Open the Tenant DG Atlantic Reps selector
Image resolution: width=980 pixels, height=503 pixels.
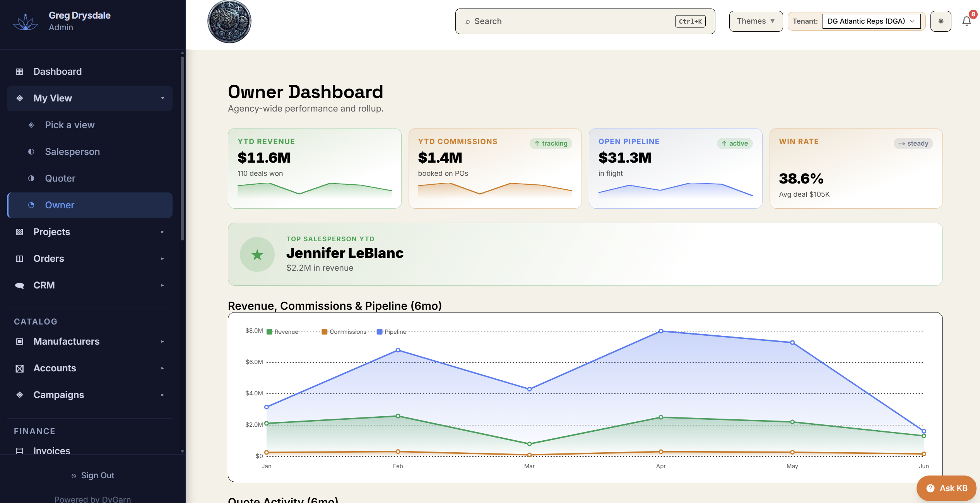872,21
